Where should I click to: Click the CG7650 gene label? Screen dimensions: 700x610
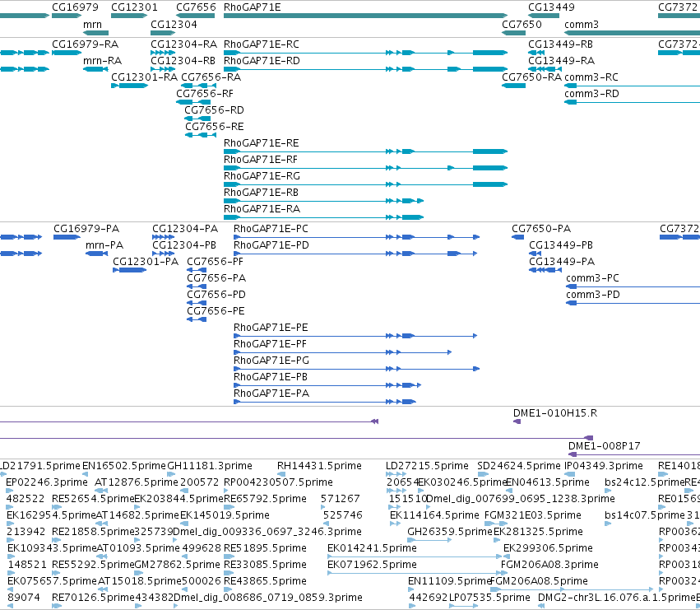(x=522, y=25)
